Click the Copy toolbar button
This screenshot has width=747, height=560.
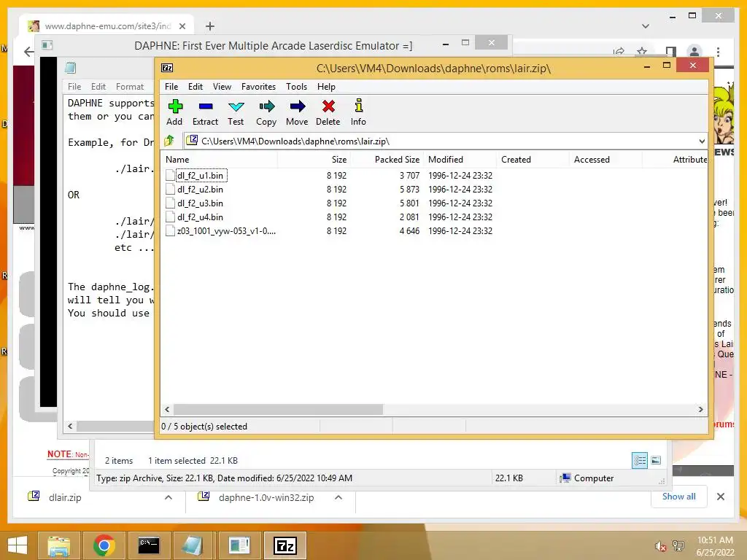pos(266,113)
